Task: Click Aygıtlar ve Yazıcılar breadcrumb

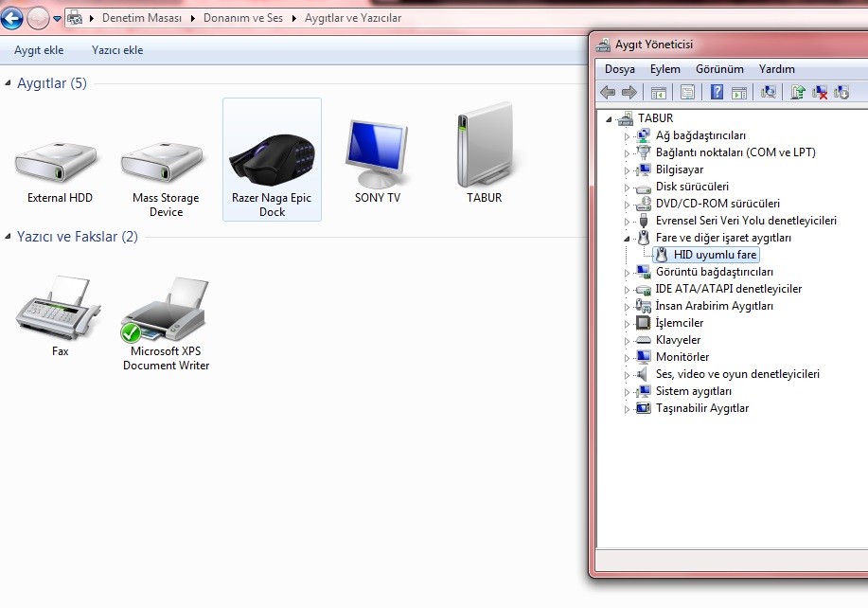Action: click(x=353, y=18)
